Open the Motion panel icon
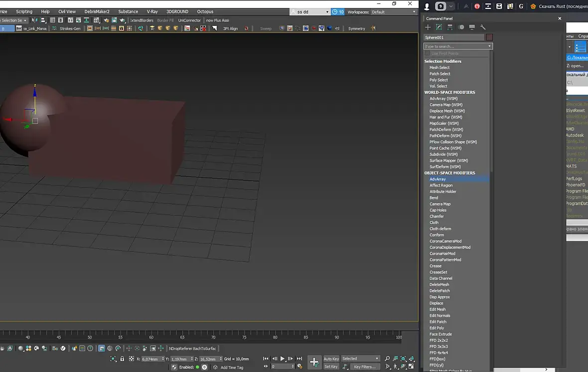588x372 pixels. 461,27
